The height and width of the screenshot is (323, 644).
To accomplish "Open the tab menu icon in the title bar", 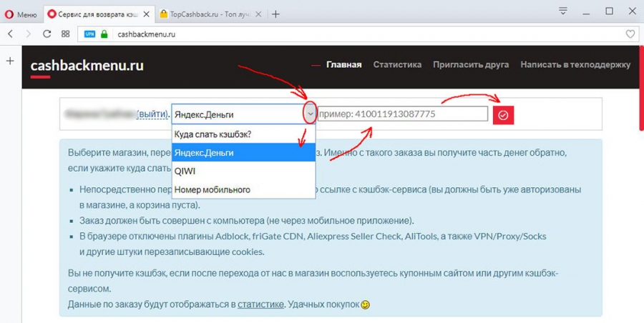I will 563,11.
